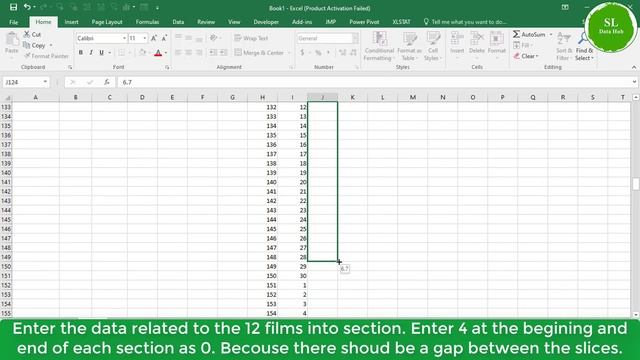Viewport: 640px width, 360px height.
Task: Click the Fill button in Editing group
Action: pos(522,45)
